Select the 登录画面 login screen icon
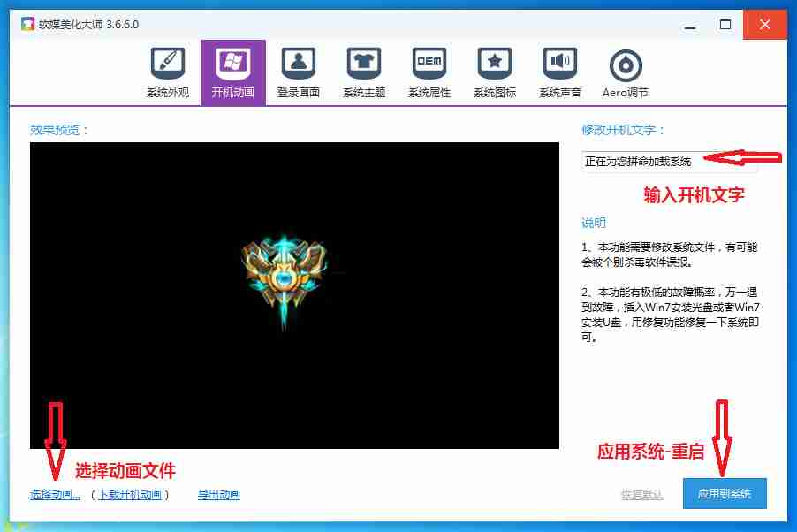This screenshot has width=797, height=532. click(x=298, y=71)
